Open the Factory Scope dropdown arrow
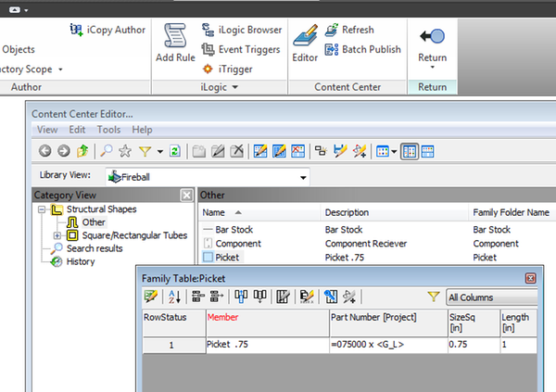The width and height of the screenshot is (556, 392). (60, 70)
